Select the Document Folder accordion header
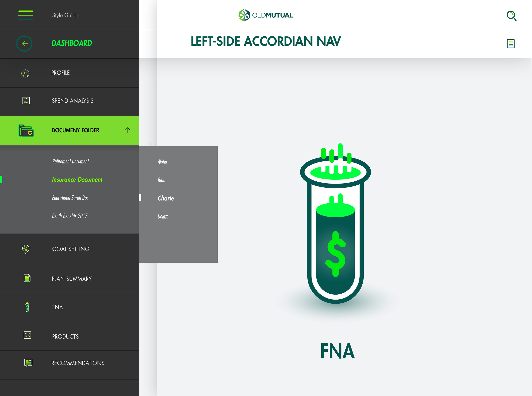 (69, 130)
